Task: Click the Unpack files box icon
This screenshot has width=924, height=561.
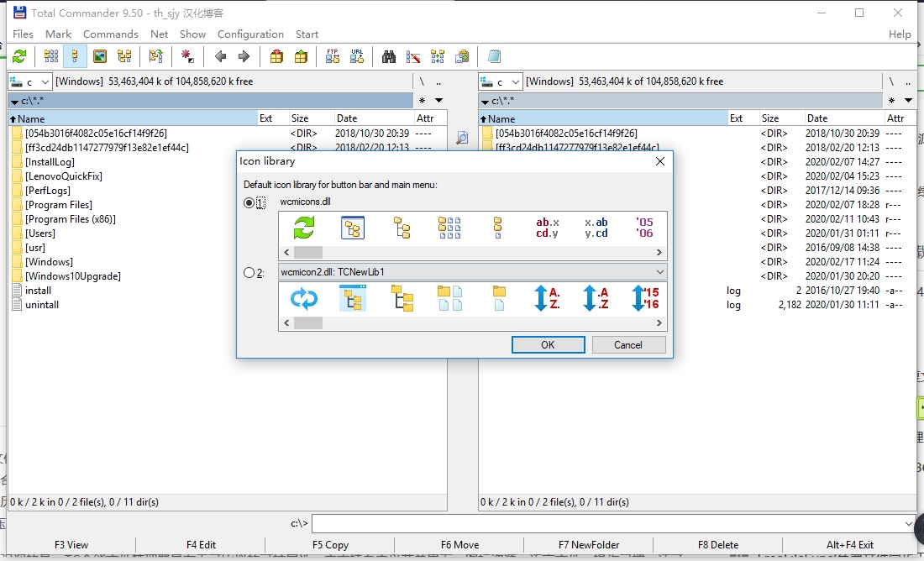Action: (x=301, y=56)
